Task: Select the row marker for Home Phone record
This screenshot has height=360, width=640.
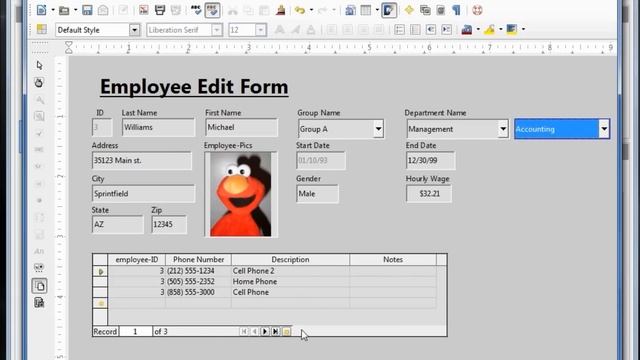Action: [100, 282]
